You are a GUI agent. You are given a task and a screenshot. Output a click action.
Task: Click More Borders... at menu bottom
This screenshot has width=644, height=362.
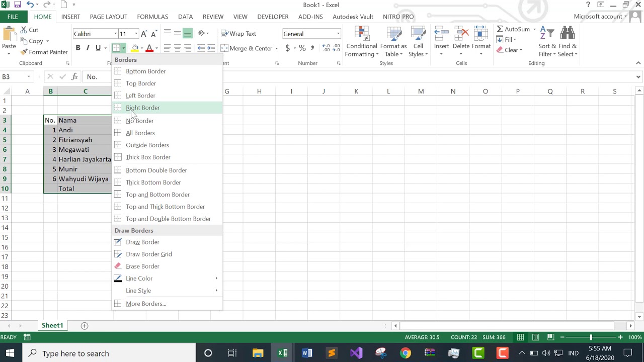(167, 304)
